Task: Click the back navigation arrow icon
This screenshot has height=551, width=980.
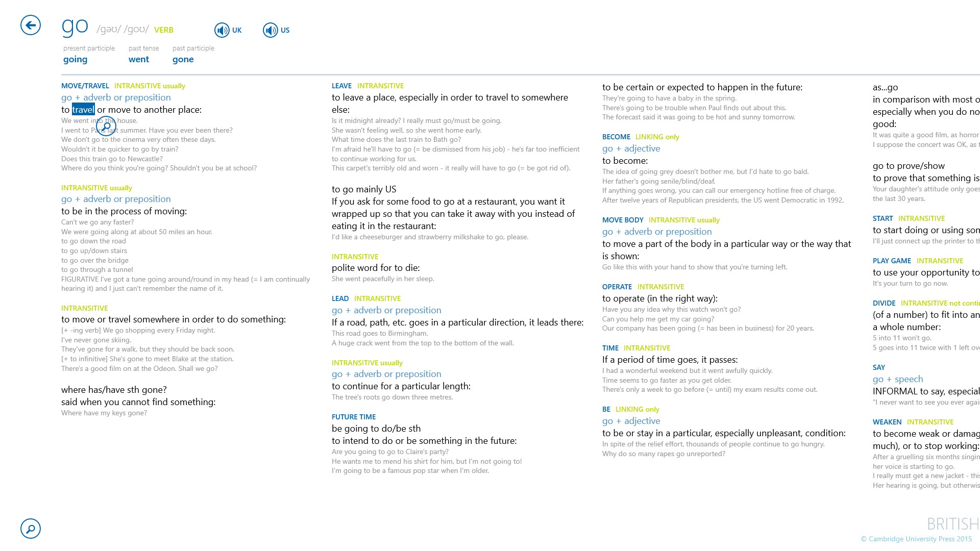Action: pos(30,25)
